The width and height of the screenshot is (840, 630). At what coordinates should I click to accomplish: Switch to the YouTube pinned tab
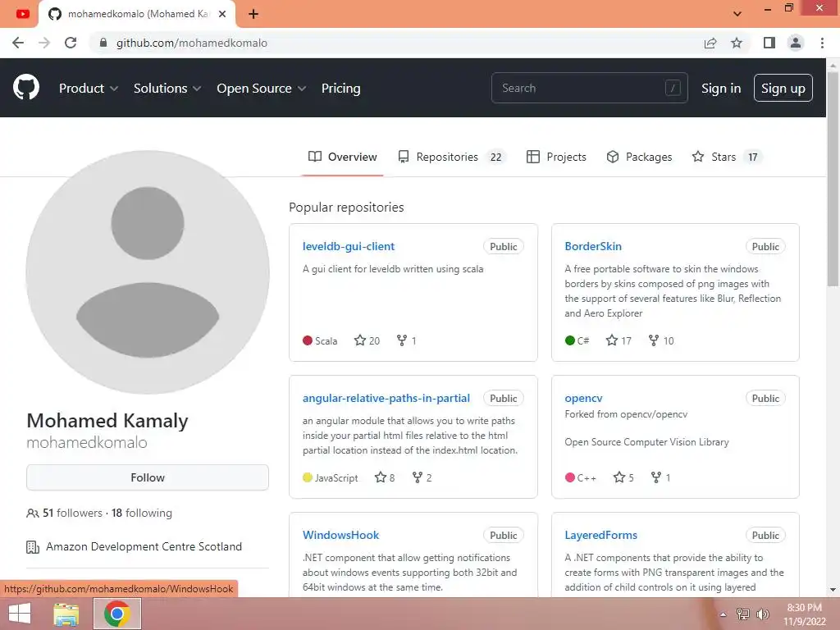pos(22,14)
